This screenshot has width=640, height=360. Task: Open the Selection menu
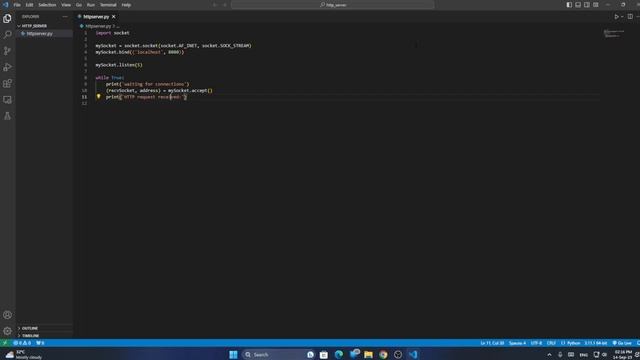click(47, 5)
